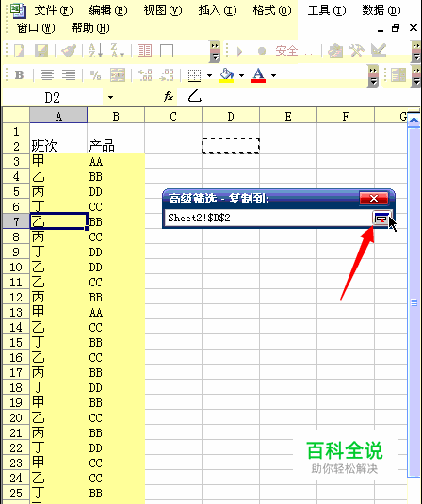Click the Control Toolbox hammer icon
This screenshot has height=504, width=422.
pyautogui.click(x=357, y=51)
